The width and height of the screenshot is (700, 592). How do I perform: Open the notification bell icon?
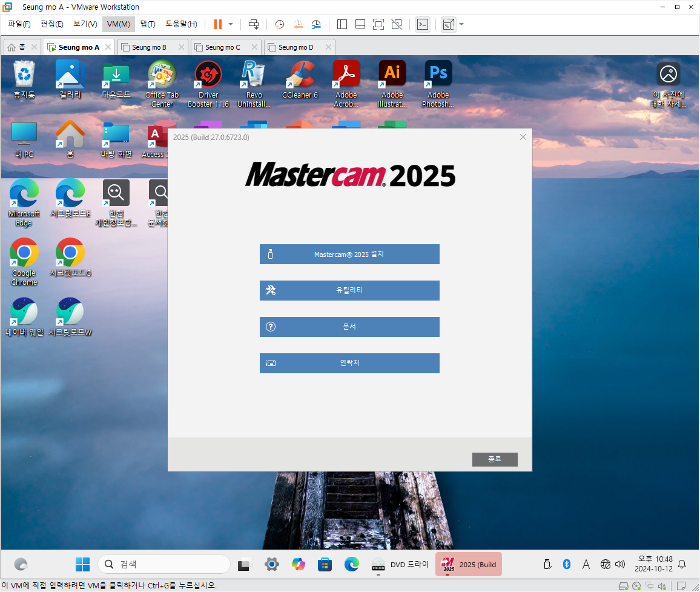click(682, 564)
